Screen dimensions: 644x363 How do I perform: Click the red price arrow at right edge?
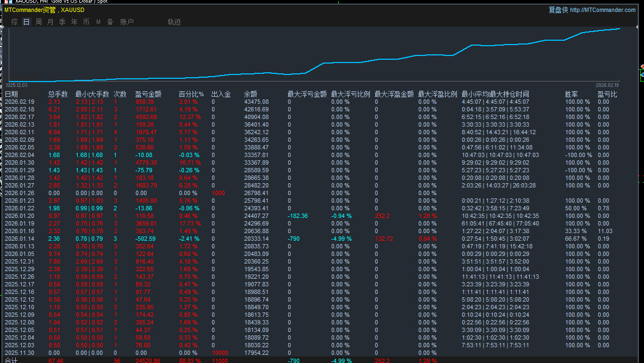(642, 66)
